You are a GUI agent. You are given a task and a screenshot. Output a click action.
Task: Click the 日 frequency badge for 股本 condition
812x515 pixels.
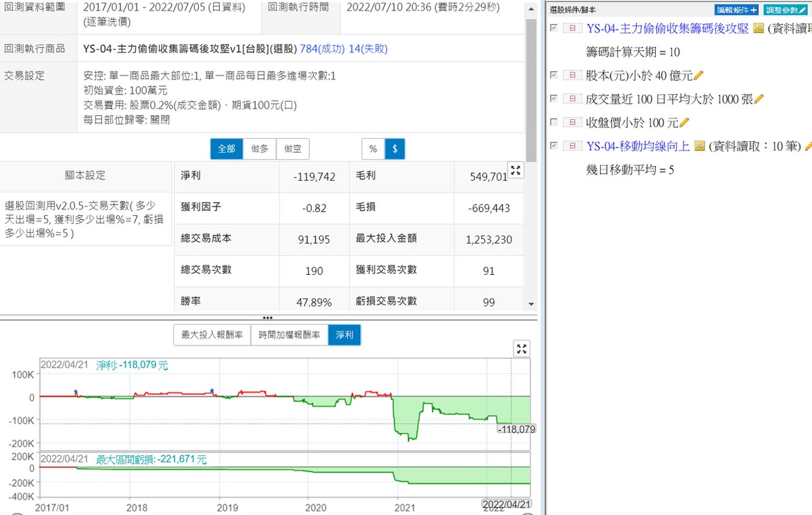572,75
